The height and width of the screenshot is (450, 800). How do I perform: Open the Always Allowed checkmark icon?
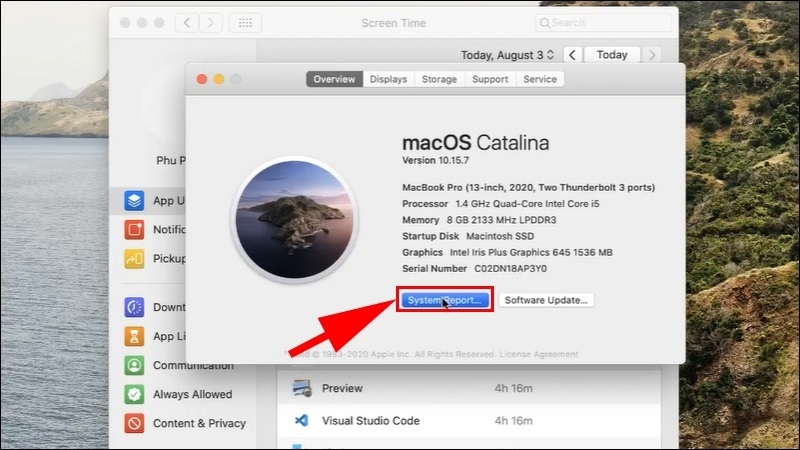(134, 394)
